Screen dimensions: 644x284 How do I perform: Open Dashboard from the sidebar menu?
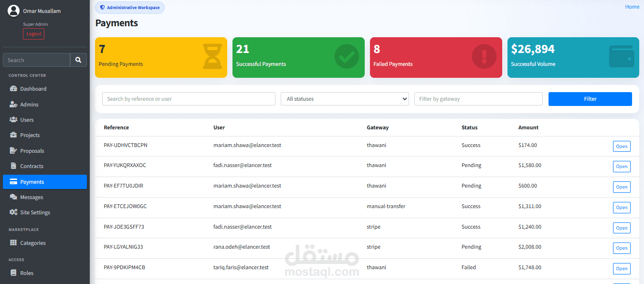45,89
